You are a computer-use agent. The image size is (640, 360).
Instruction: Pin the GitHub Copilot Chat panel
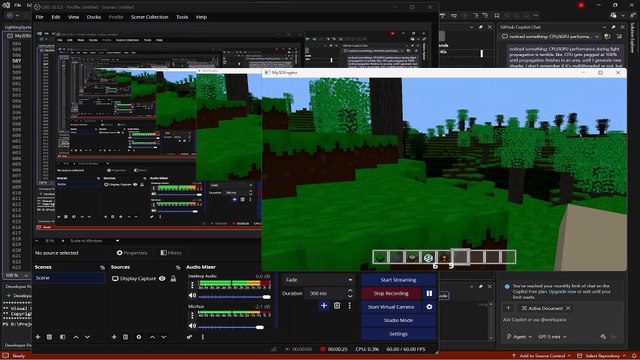coord(613,27)
